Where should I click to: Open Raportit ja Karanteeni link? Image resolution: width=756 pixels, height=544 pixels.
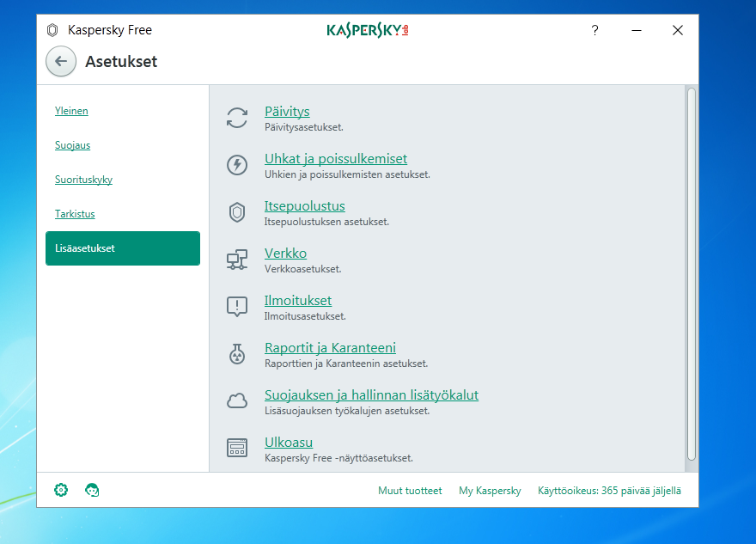coord(330,348)
